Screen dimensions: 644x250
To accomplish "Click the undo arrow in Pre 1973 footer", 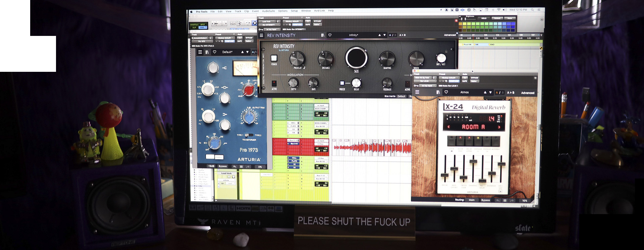I will coord(235,166).
